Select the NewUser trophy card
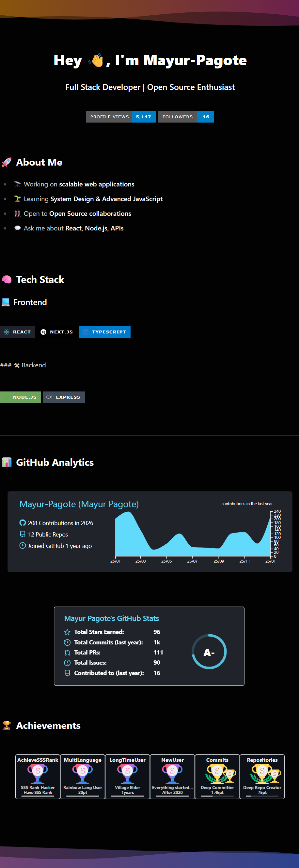 (x=172, y=777)
